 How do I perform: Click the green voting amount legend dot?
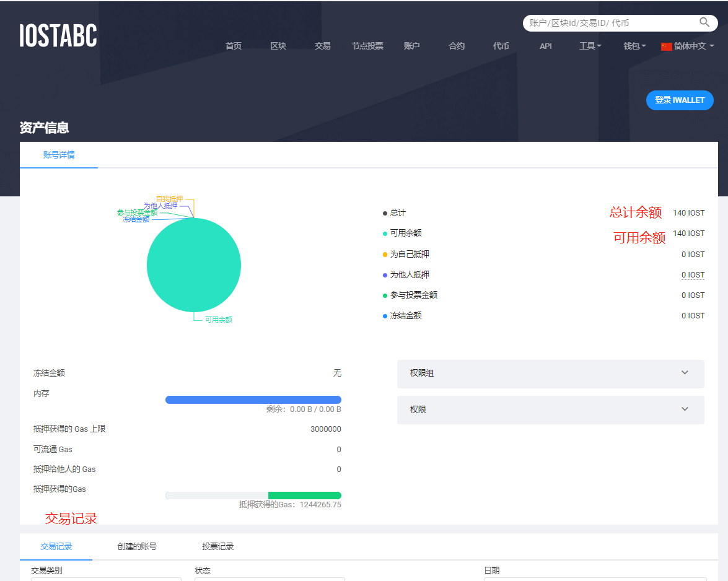tap(385, 295)
